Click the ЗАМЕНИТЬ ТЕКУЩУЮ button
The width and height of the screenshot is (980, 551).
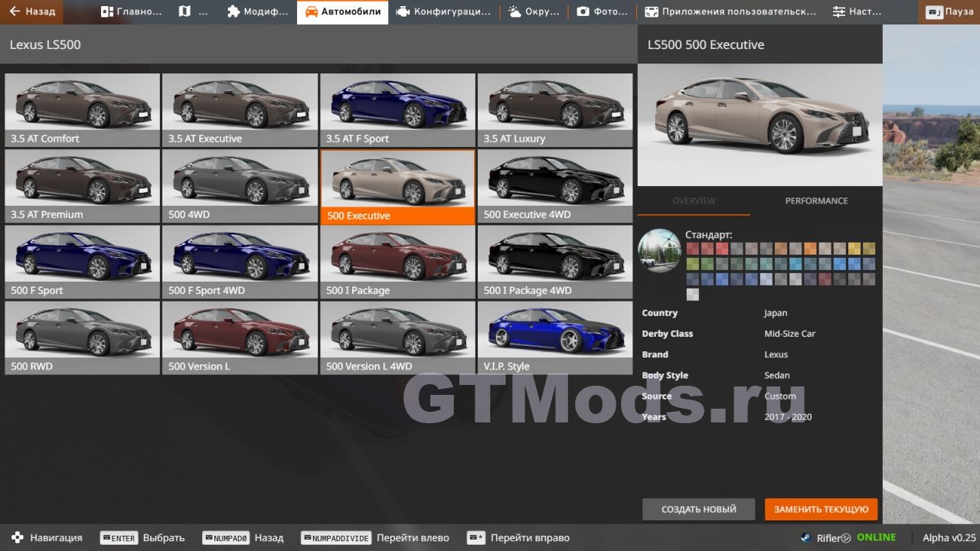(821, 509)
